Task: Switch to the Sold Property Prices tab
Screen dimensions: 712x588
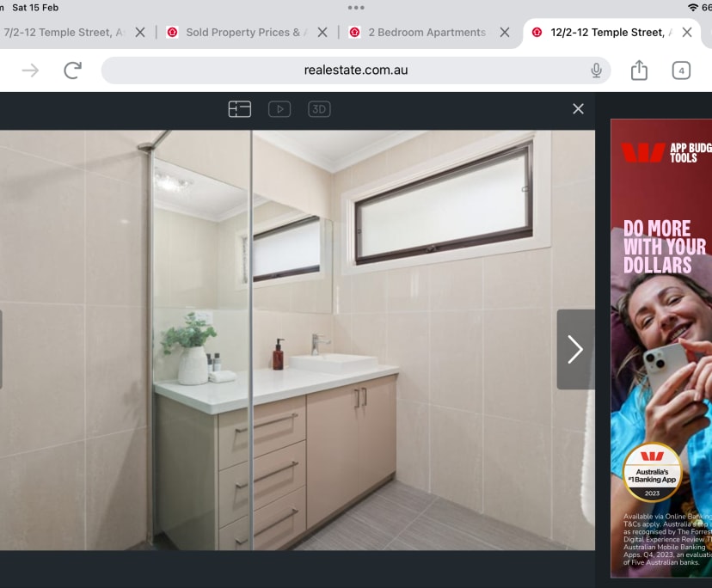Action: [x=241, y=33]
